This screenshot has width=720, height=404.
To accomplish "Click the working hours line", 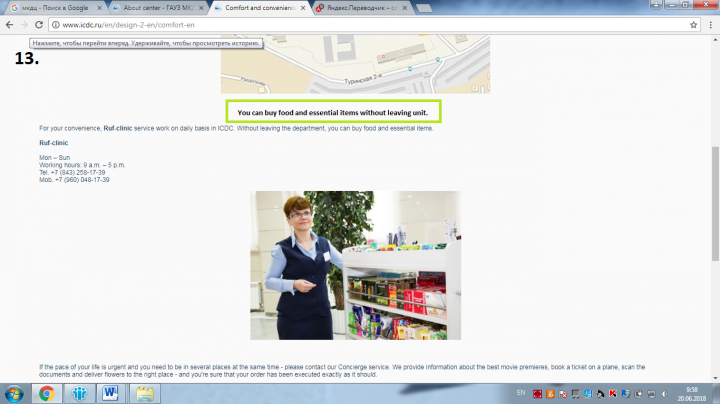I will (x=82, y=165).
